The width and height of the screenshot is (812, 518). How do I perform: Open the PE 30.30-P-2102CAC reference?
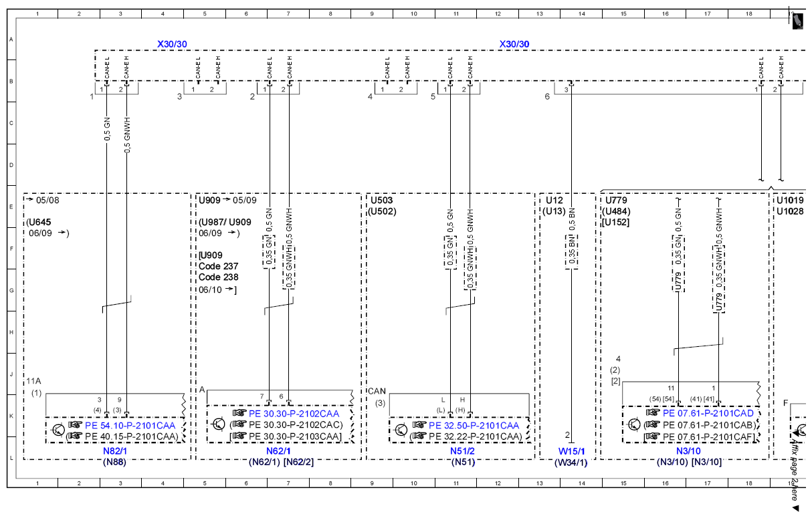(296, 425)
